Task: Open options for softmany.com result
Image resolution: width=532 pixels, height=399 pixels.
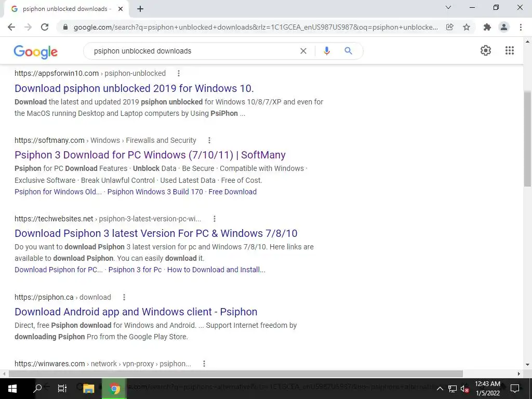Action: (209, 140)
